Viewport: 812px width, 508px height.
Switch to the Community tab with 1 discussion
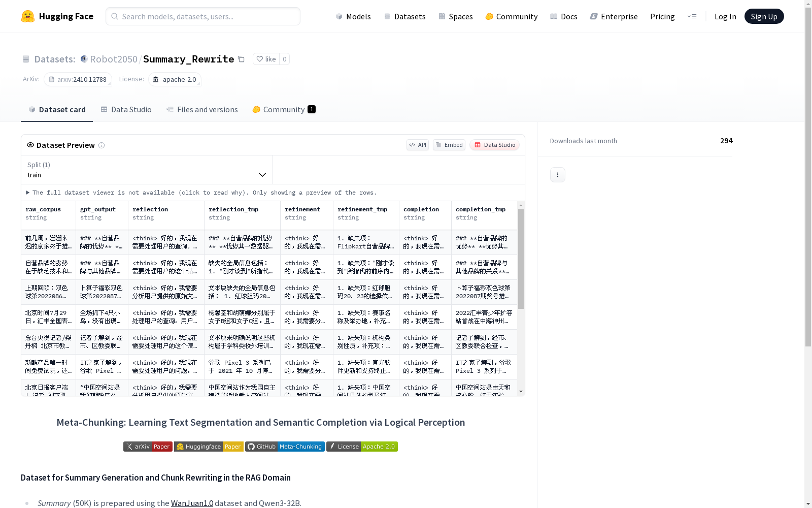coord(284,110)
